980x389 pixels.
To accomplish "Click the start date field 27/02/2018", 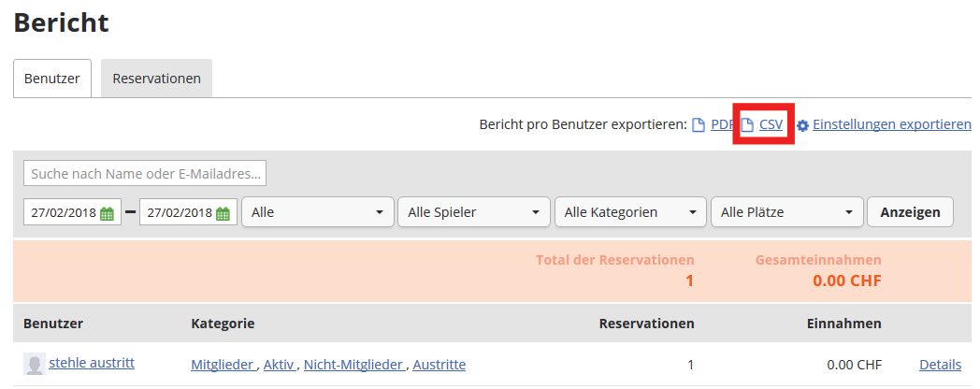I will 73,212.
